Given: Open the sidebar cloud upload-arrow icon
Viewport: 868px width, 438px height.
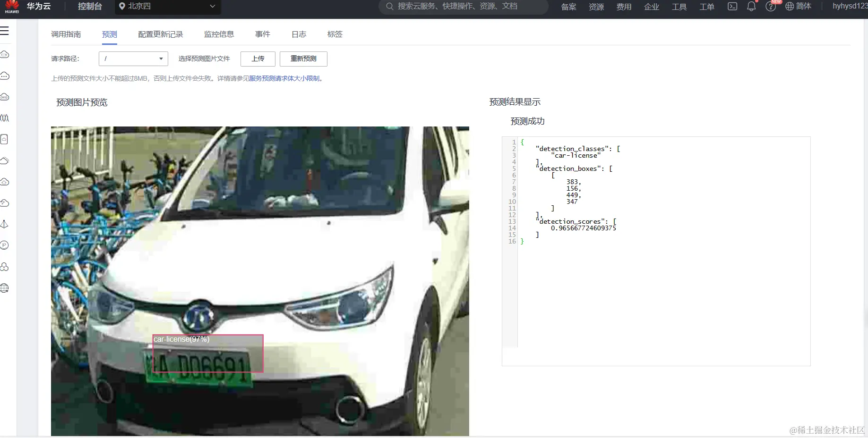Looking at the screenshot, I should click(5, 182).
